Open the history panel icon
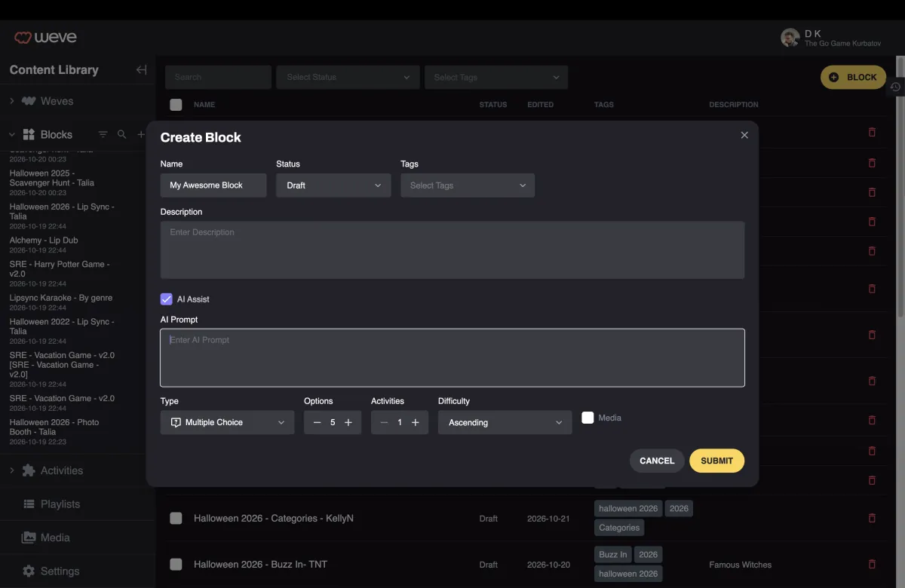The height and width of the screenshot is (588, 905). point(895,87)
